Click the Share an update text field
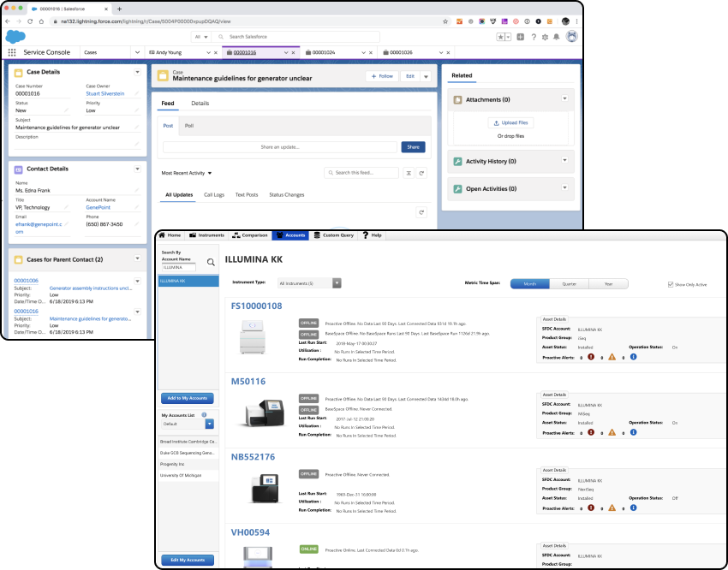Viewport: 728px width, 570px height. (280, 147)
